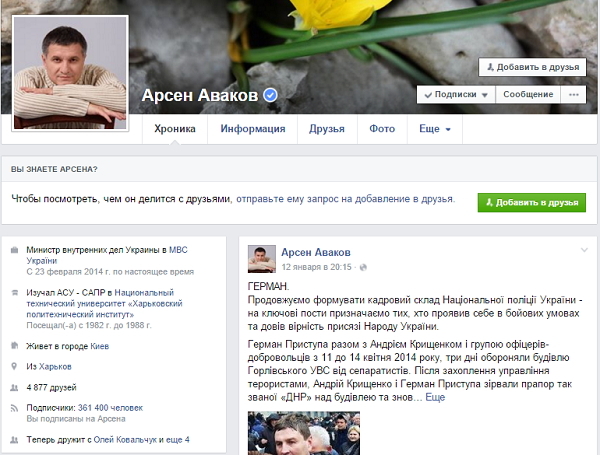The width and height of the screenshot is (600, 455).
Task: Open the Информация tab
Action: [x=253, y=129]
